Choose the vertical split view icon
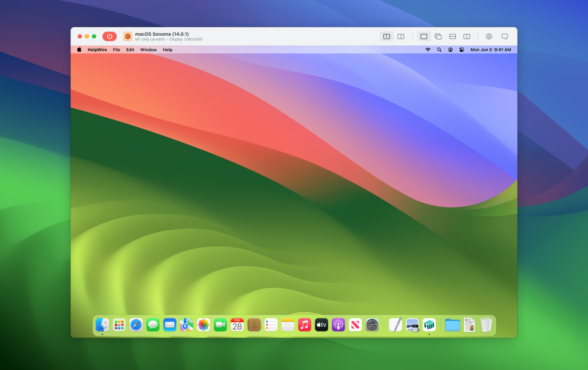This screenshot has height=370, width=588. coord(467,36)
